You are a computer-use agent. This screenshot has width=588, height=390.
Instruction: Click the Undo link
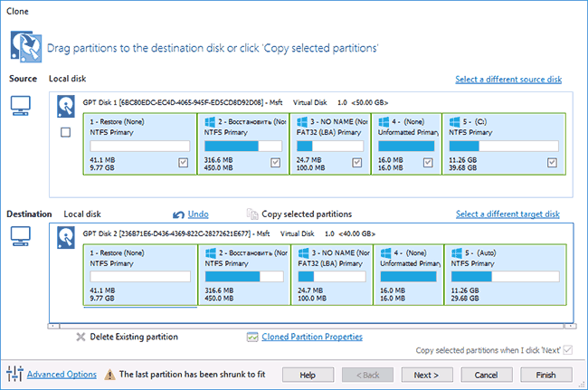click(198, 214)
